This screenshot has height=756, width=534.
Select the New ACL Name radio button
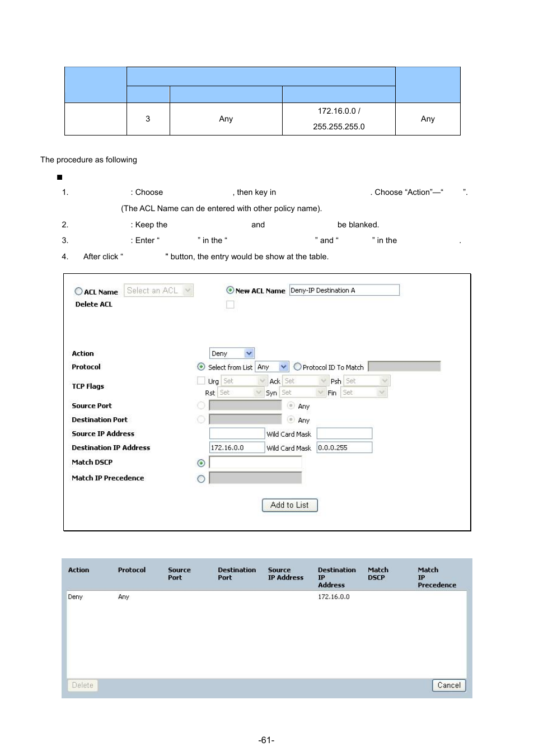[230, 290]
